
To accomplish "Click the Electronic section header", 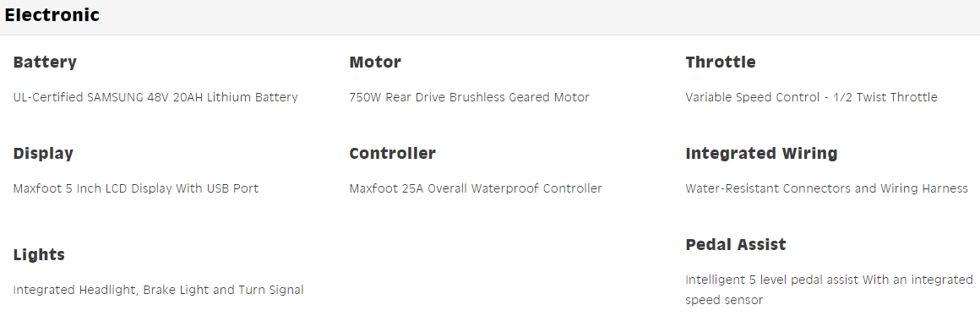I will [52, 15].
